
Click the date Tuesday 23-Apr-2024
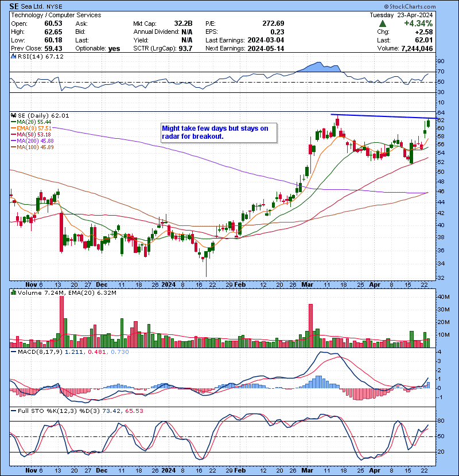click(401, 15)
